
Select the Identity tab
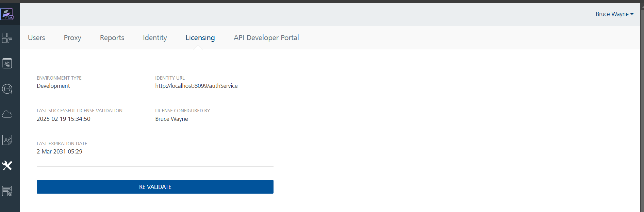tap(155, 38)
